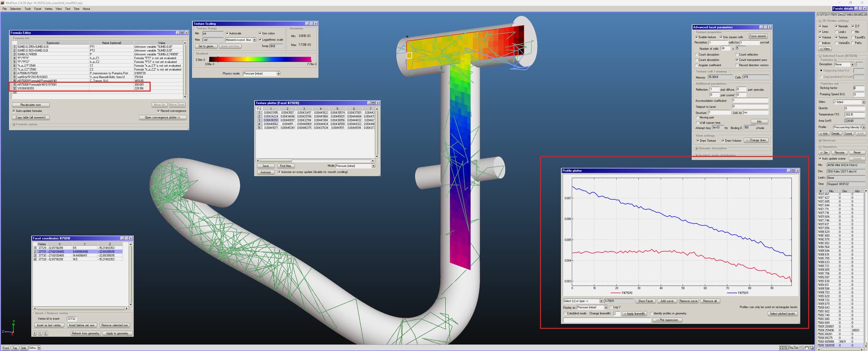Click the Texture plotter horizontal scrollbar

316,161
